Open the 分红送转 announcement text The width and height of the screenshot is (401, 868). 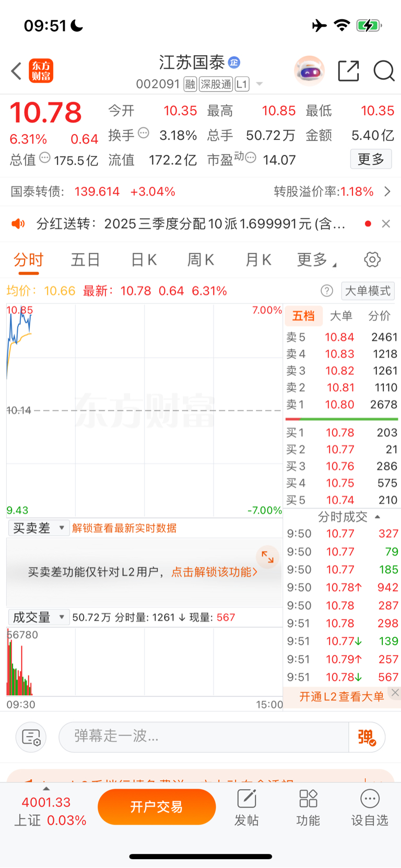coord(191,224)
